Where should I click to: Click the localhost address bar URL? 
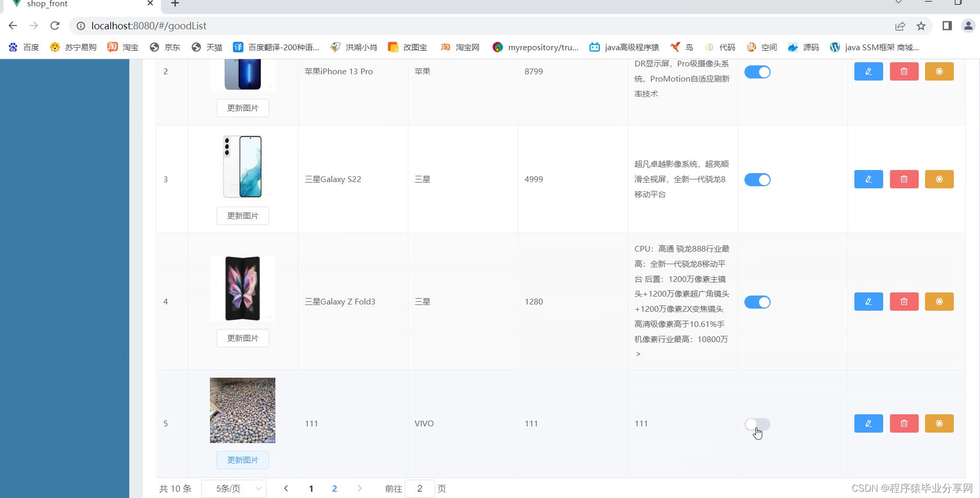click(149, 26)
